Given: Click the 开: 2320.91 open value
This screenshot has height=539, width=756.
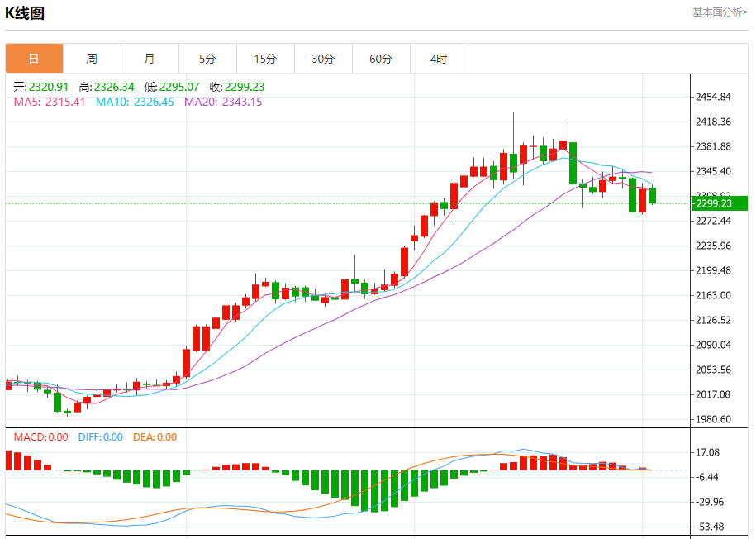Looking at the screenshot, I should pyautogui.click(x=41, y=87).
